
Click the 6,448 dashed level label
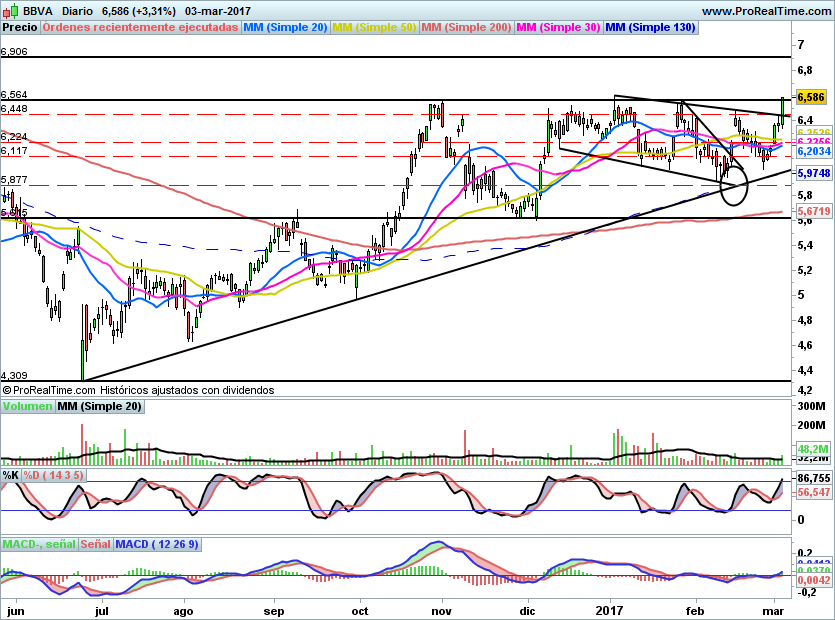coord(14,109)
